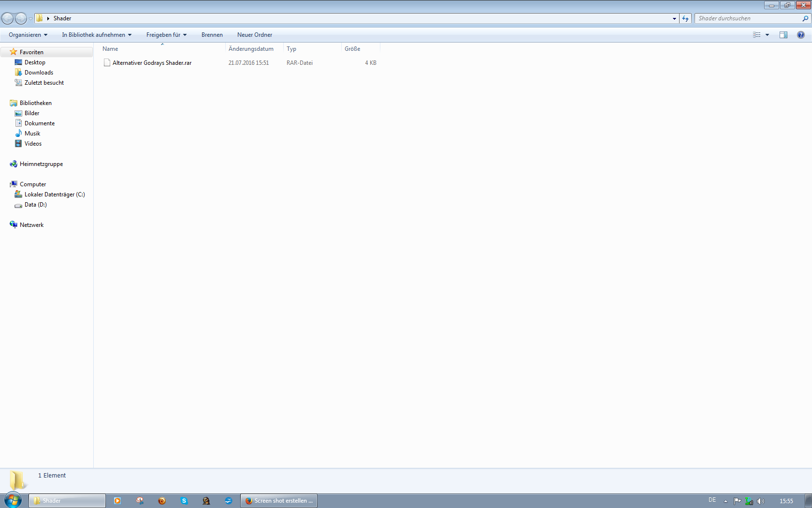Expand the In Bibliothek aufnehmen dropdown

click(97, 35)
